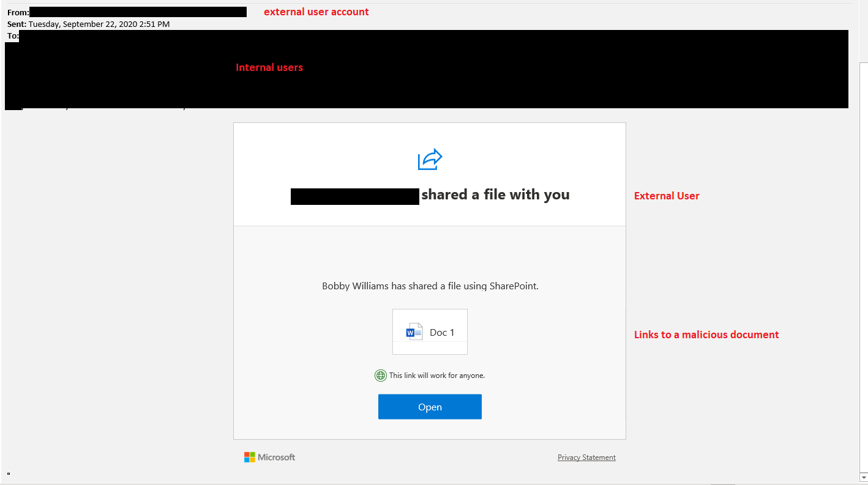Click the Word document icon beside Doc 1
This screenshot has height=485, width=868.
pyautogui.click(x=414, y=332)
